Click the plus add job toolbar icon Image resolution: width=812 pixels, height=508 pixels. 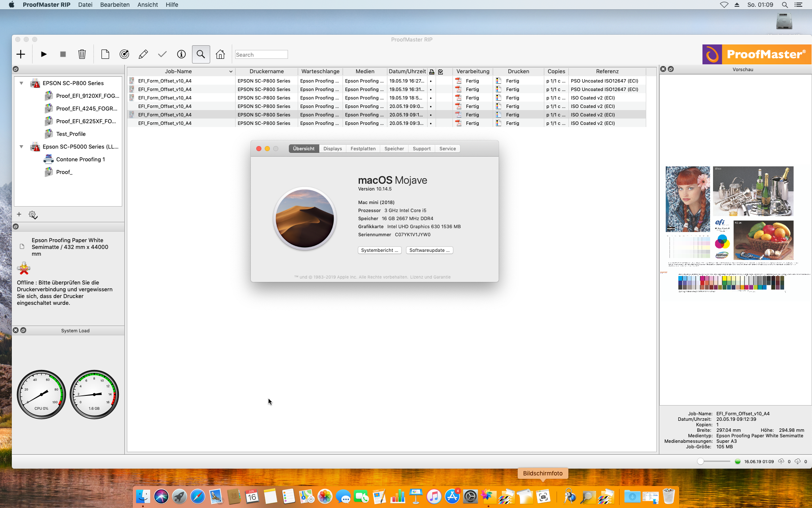pos(21,54)
